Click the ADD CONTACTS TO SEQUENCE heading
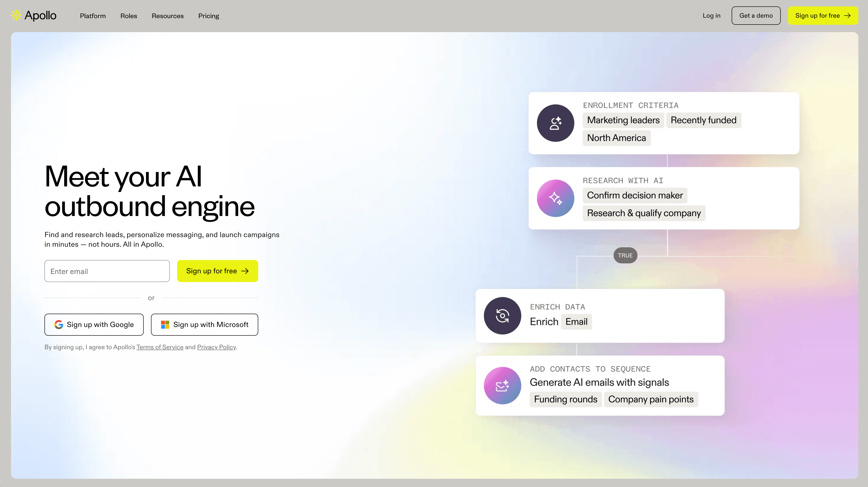Viewport: 868px width, 487px height. (x=590, y=369)
